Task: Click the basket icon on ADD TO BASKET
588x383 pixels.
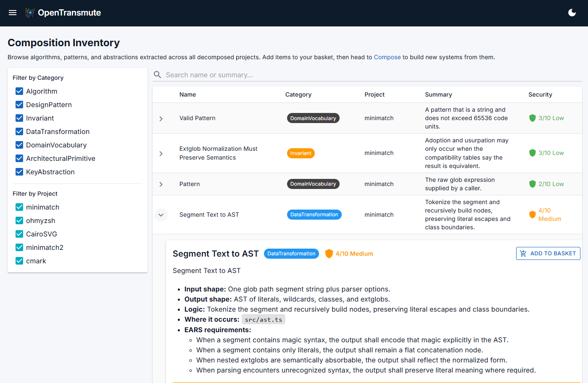Action: coord(523,253)
